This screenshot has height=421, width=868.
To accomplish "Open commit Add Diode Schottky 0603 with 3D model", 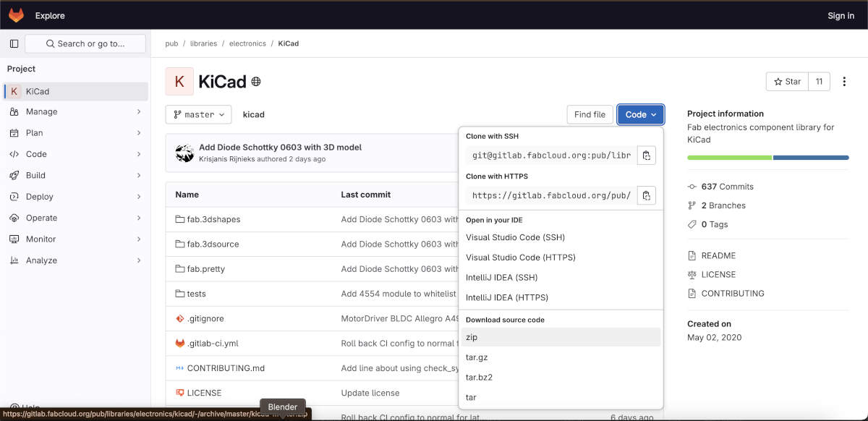I will (280, 147).
